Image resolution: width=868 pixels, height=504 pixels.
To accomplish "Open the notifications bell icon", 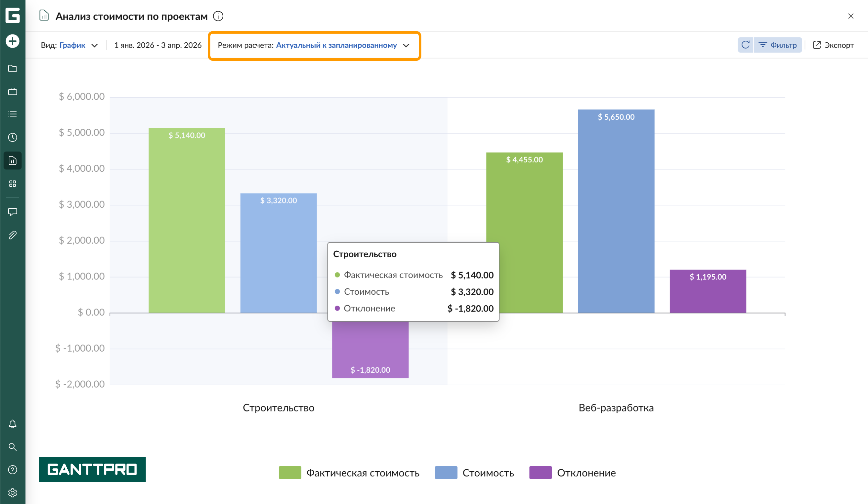I will pos(12,424).
